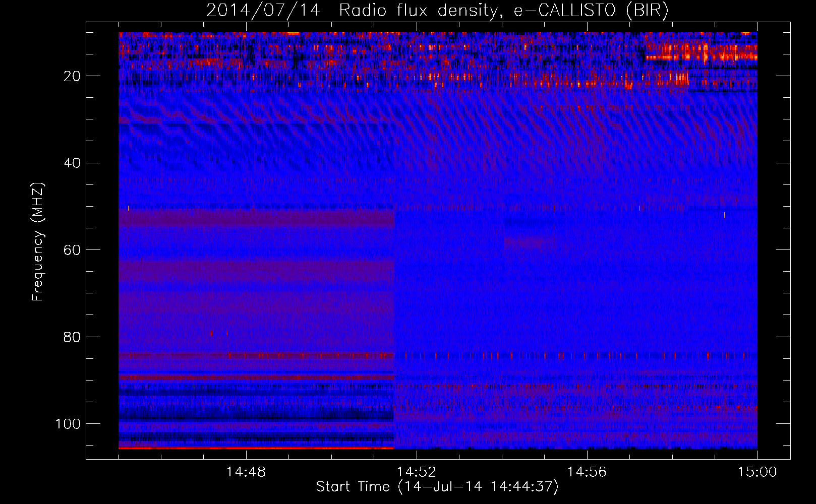Select the 14:56 time tick label
Screen dimensions: 816x504
click(587, 472)
